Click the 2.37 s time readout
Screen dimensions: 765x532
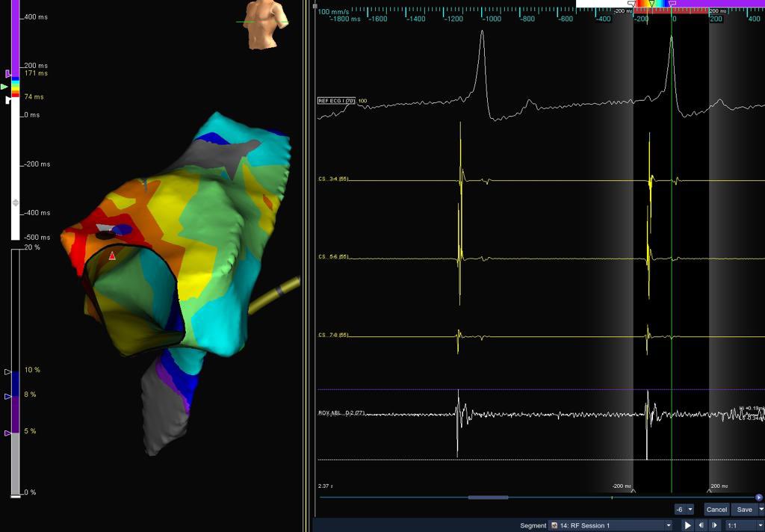[x=325, y=486]
